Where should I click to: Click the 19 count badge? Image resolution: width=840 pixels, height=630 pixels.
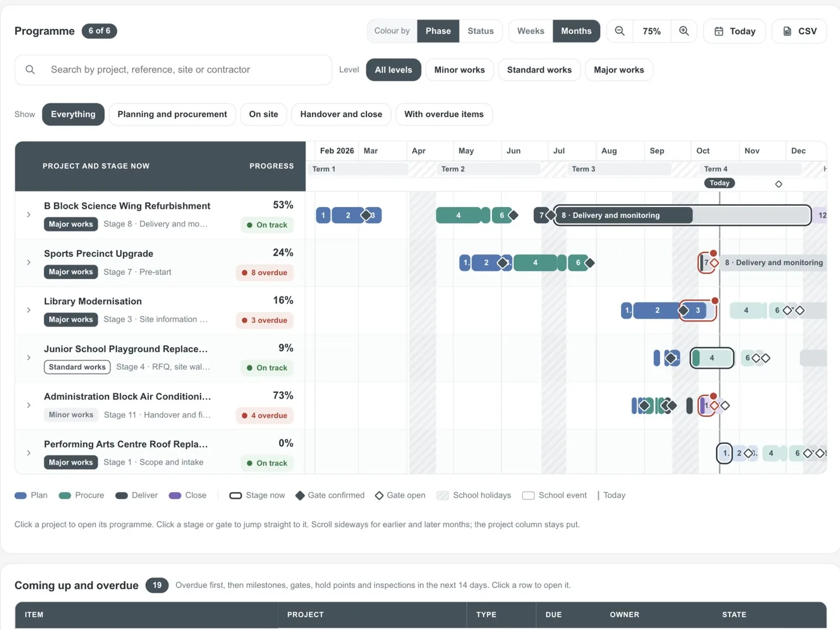(157, 585)
